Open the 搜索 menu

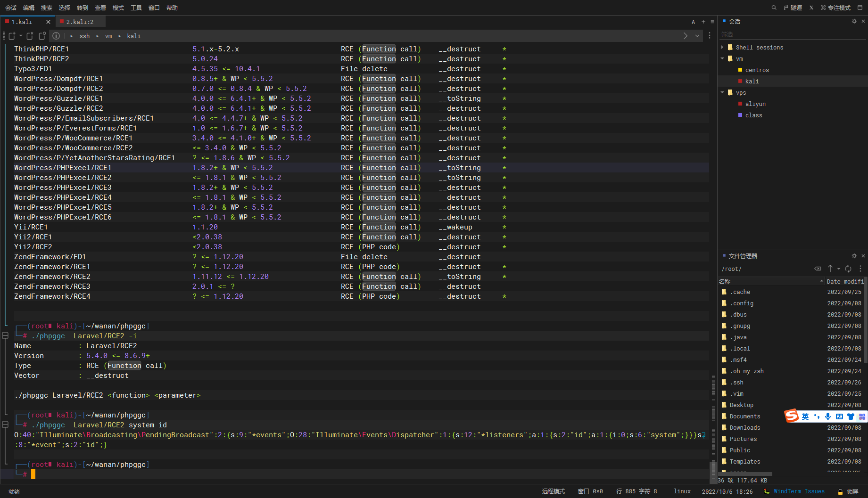click(x=47, y=8)
